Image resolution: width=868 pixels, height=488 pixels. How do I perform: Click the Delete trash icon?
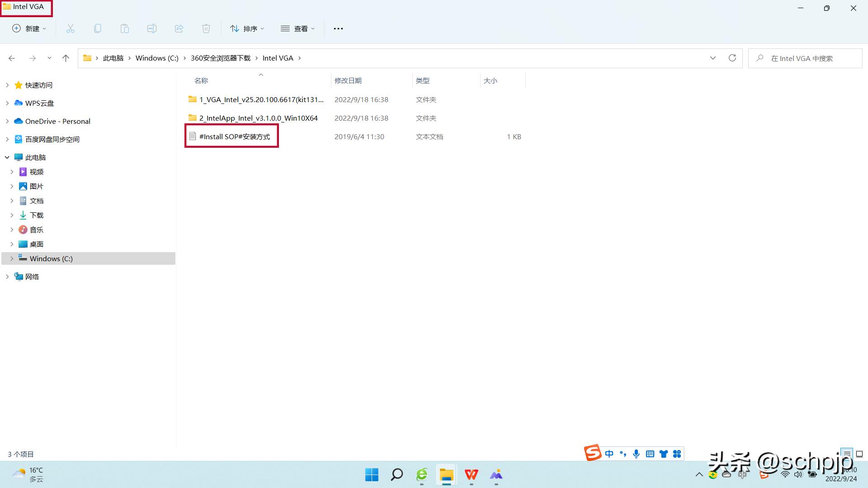click(206, 28)
